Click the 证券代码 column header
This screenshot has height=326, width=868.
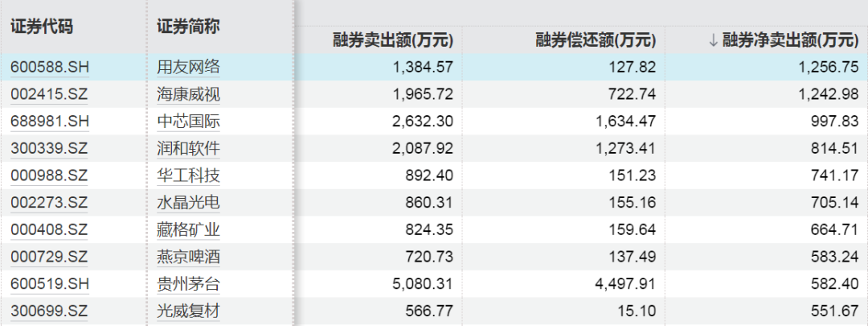pos(42,27)
